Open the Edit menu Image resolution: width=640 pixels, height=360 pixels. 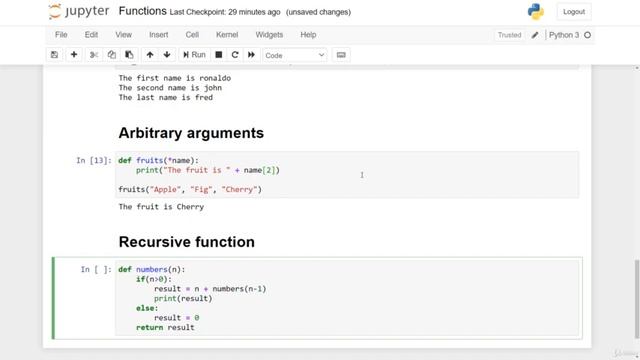(x=91, y=35)
